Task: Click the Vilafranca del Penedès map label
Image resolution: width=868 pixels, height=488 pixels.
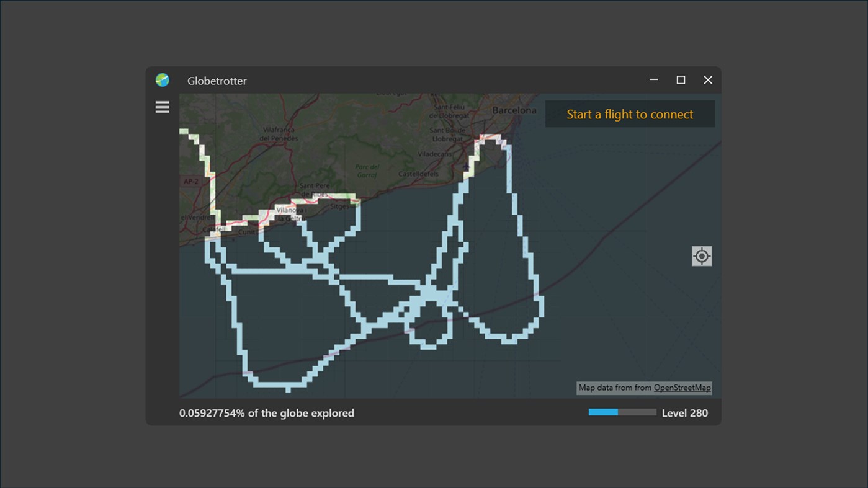Action: click(280, 134)
